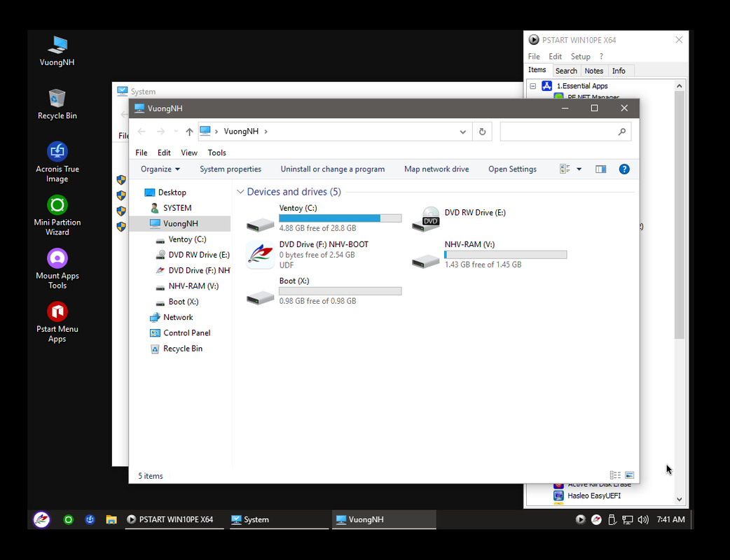Open the View menu in VuongNH window
This screenshot has width=730, height=560.
coord(189,153)
